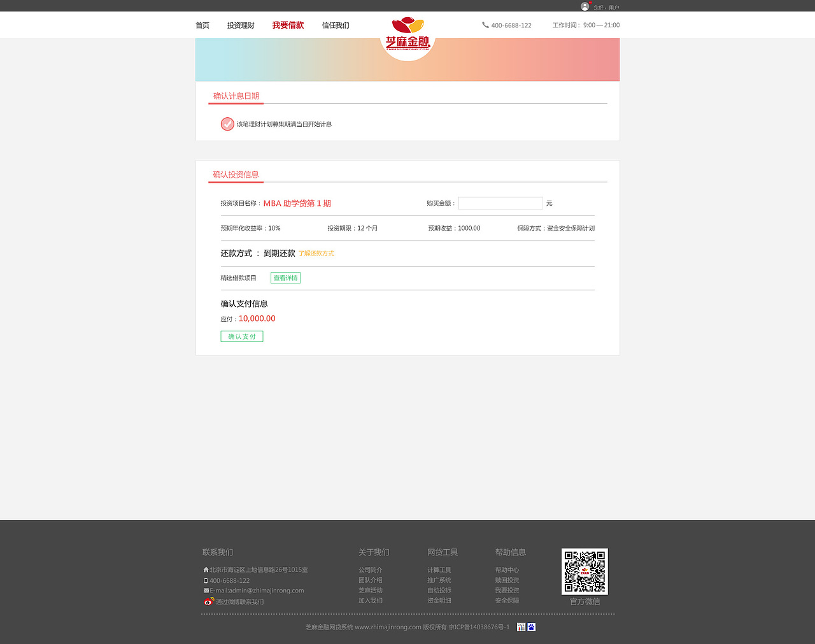Click the 确认支付 button
The width and height of the screenshot is (815, 644).
242,336
